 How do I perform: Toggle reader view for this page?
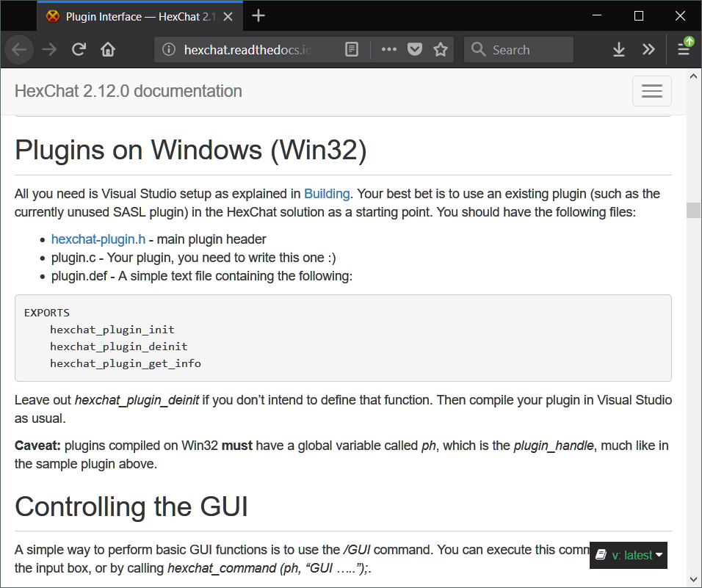click(352, 50)
